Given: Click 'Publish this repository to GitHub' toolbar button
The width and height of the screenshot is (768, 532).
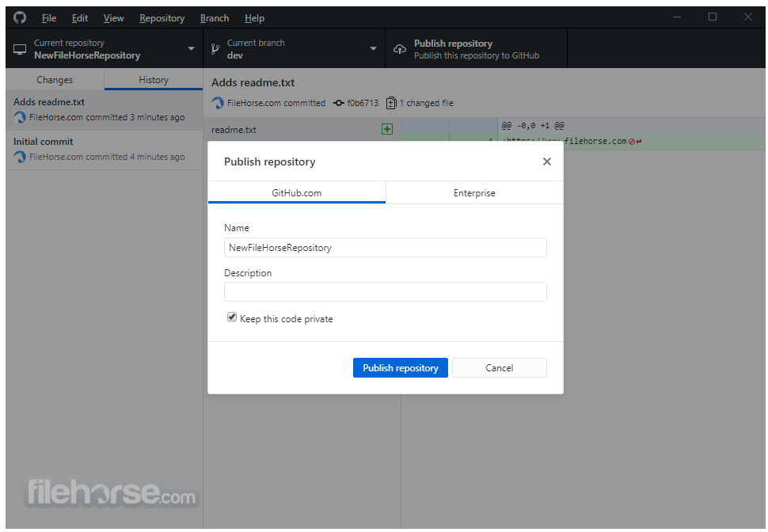Looking at the screenshot, I should click(x=476, y=48).
